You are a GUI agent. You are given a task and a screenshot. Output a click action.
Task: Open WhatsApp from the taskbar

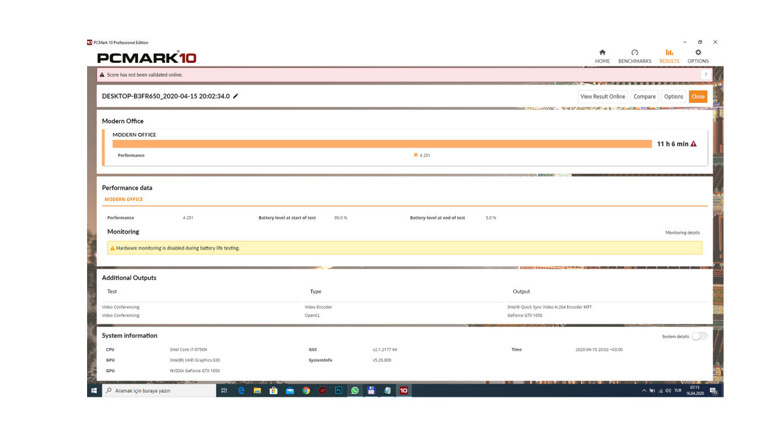(x=355, y=391)
